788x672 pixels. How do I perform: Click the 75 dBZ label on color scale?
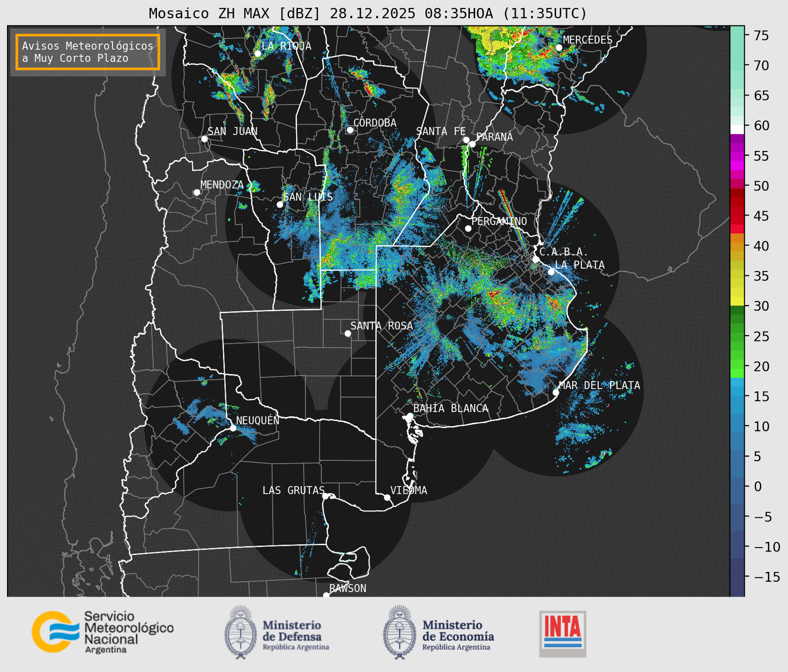tap(760, 36)
